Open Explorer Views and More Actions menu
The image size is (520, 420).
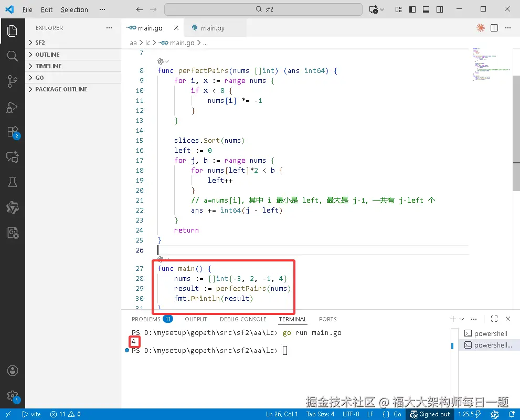tap(109, 28)
